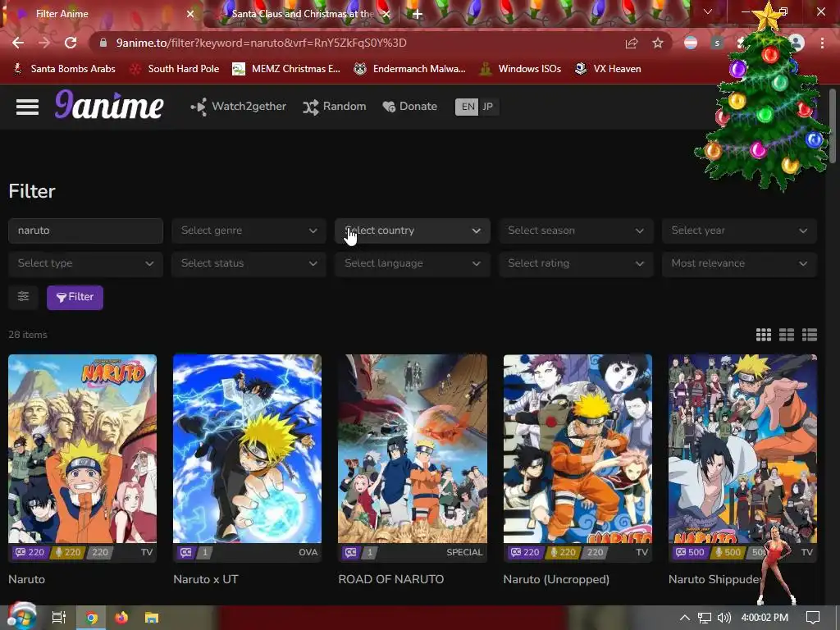Image resolution: width=840 pixels, height=630 pixels.
Task: Switch to Santa Claus and Christmas tab
Action: tap(303, 13)
